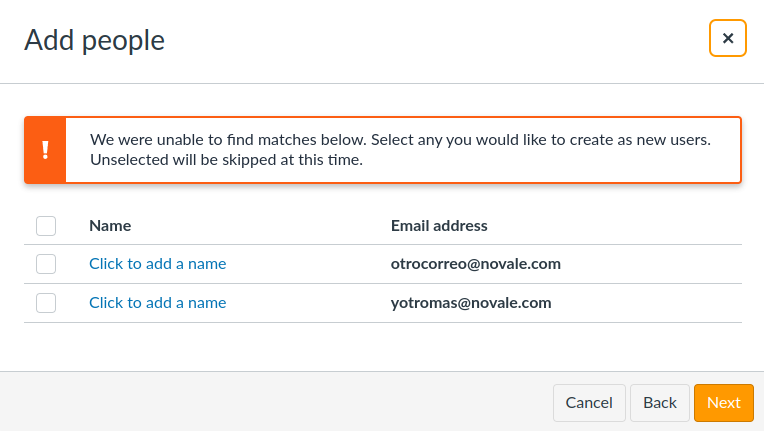Click the Name column header

[110, 226]
